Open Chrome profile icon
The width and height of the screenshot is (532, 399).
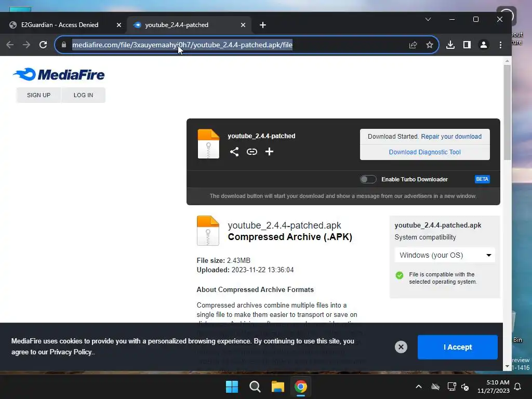[x=484, y=45]
